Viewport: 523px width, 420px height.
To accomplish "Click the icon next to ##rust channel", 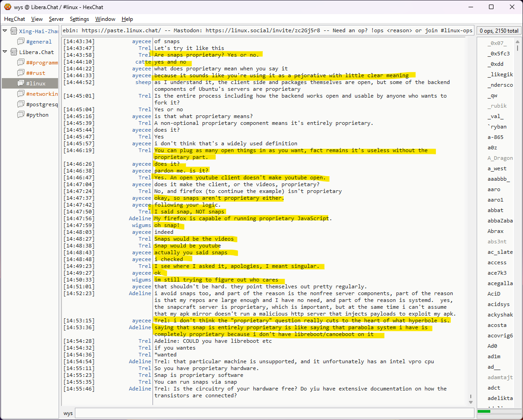I will (x=21, y=73).
